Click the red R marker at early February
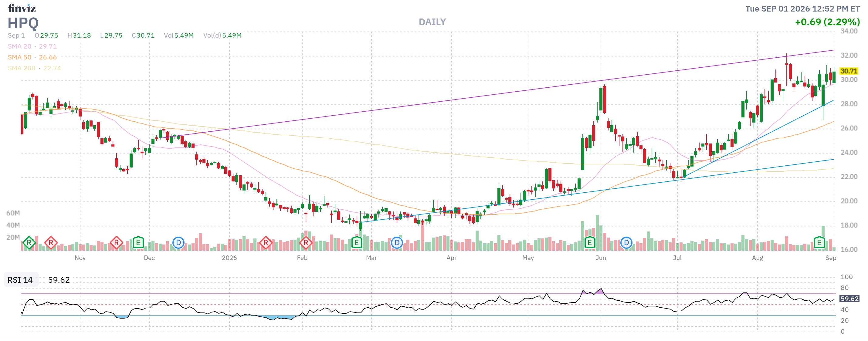Image resolution: width=868 pixels, height=341 pixels. point(306,243)
